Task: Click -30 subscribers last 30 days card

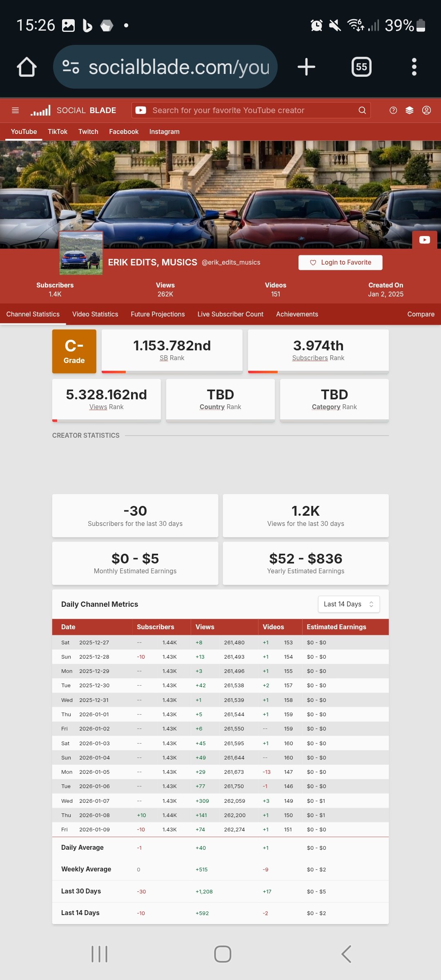Action: [x=135, y=516]
